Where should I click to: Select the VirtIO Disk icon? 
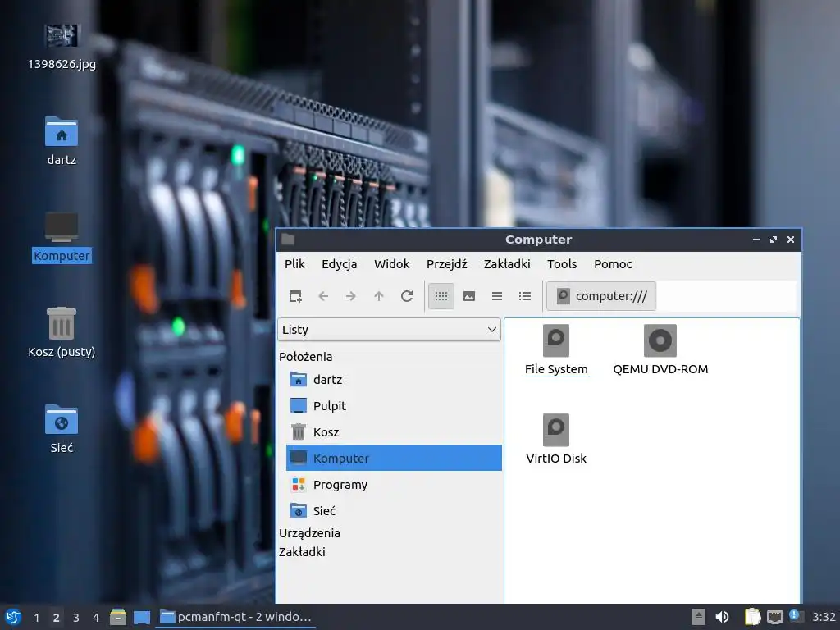click(556, 439)
